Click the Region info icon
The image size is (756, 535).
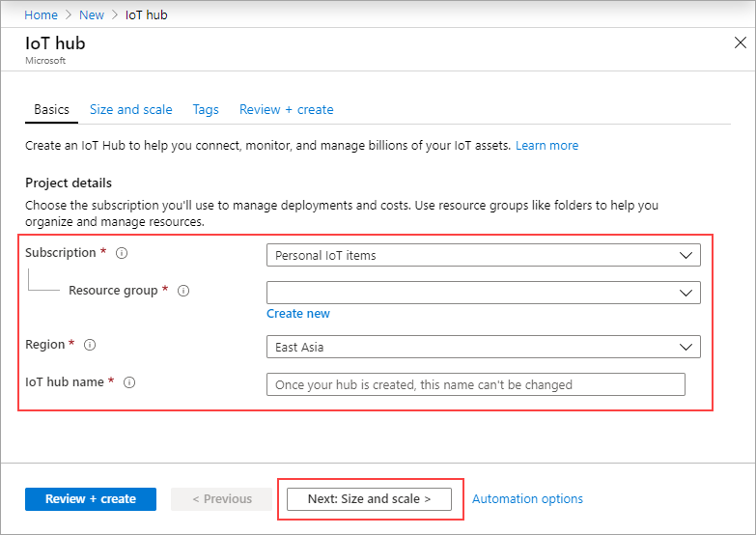click(x=90, y=345)
